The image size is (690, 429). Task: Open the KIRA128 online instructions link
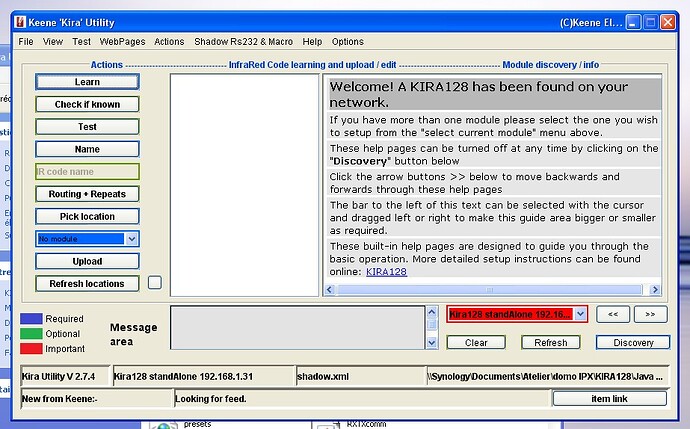(x=386, y=272)
